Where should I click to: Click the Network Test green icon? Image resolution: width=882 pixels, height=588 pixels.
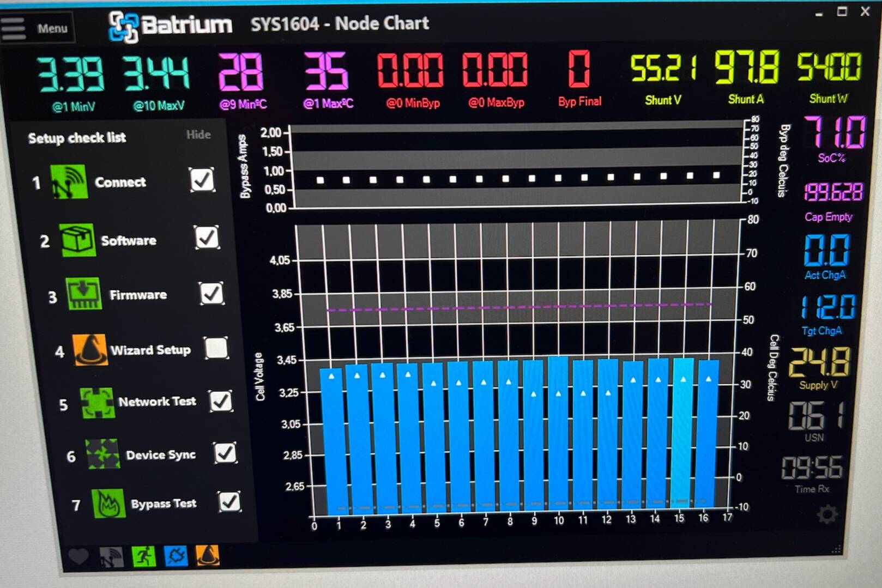[98, 403]
